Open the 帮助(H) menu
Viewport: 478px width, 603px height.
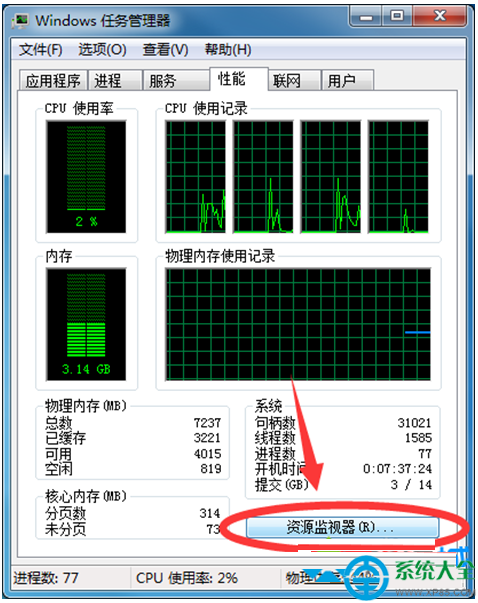pyautogui.click(x=228, y=50)
